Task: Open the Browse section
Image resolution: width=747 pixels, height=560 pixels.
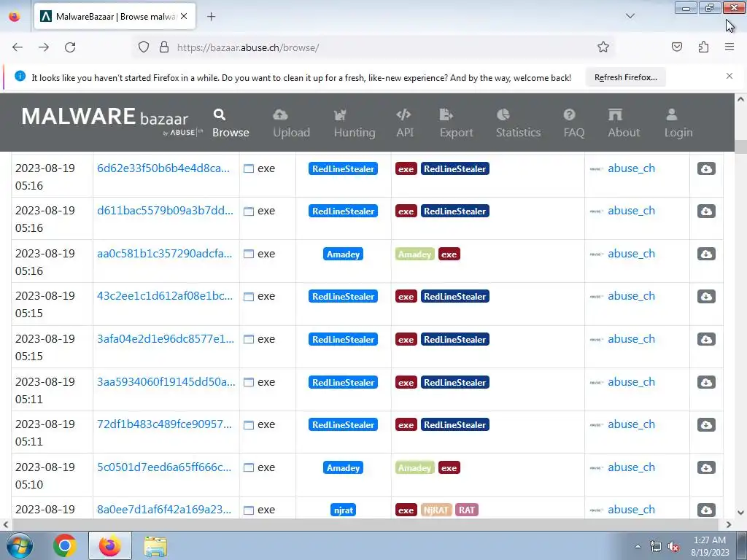Action: [231, 123]
